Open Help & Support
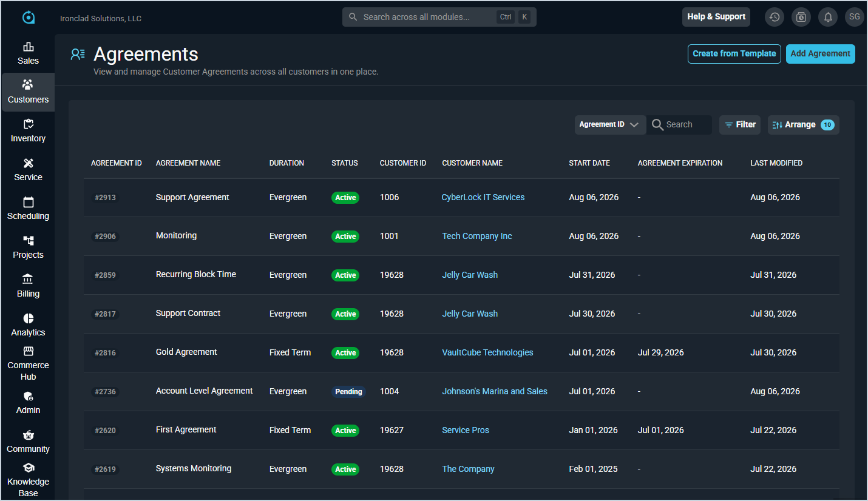Image resolution: width=868 pixels, height=501 pixels. [x=716, y=17]
